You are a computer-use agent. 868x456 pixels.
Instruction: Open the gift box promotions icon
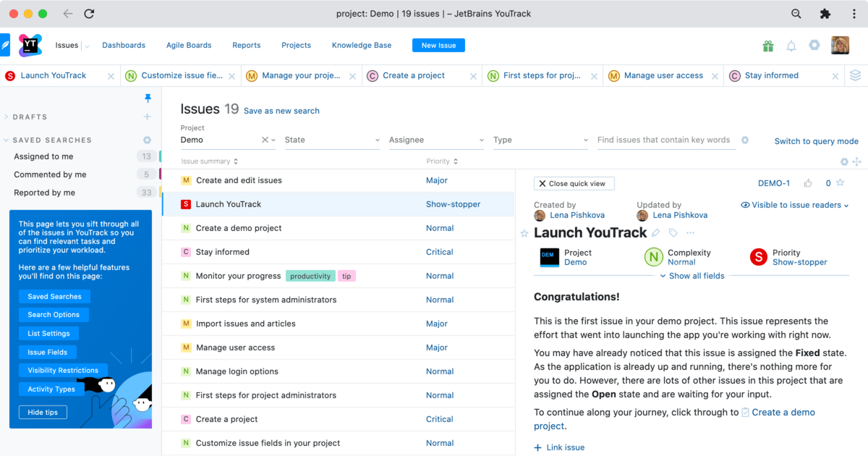(767, 45)
